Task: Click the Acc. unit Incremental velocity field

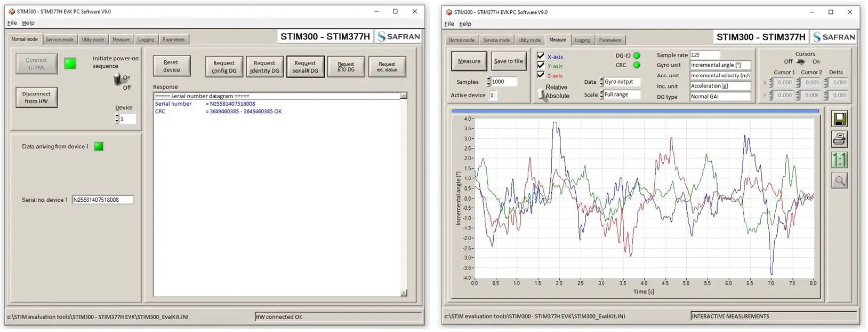Action: [x=720, y=75]
